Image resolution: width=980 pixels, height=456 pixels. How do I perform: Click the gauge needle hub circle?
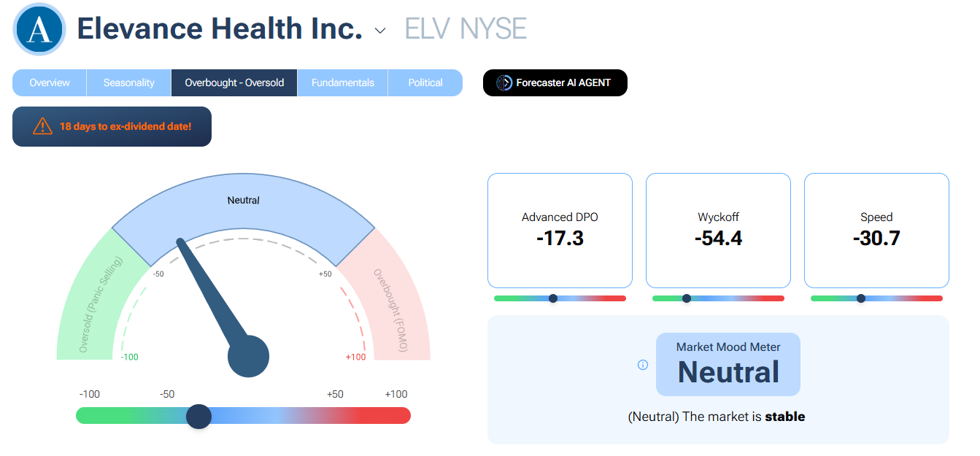249,356
